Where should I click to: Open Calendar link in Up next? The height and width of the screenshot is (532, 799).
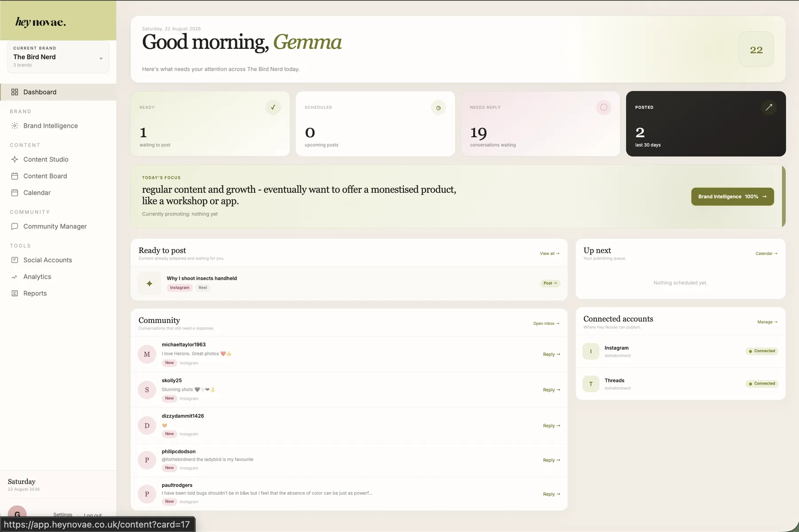click(x=767, y=253)
